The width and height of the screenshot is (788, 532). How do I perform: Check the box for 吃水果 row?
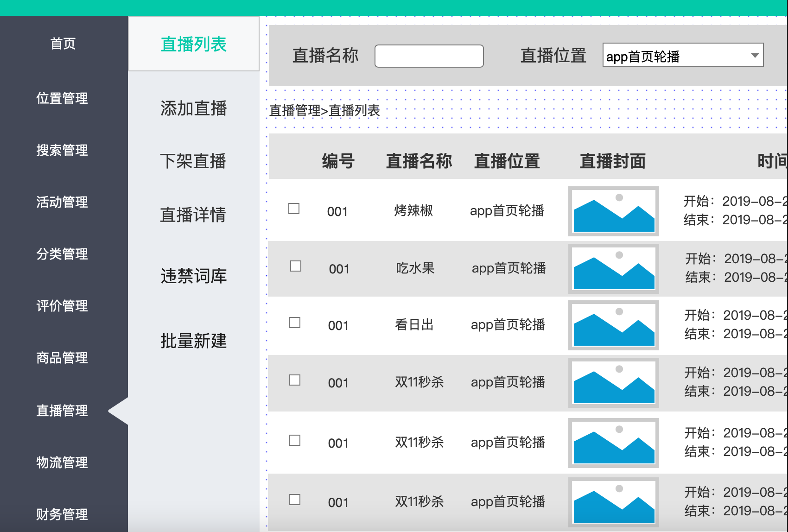tap(296, 266)
